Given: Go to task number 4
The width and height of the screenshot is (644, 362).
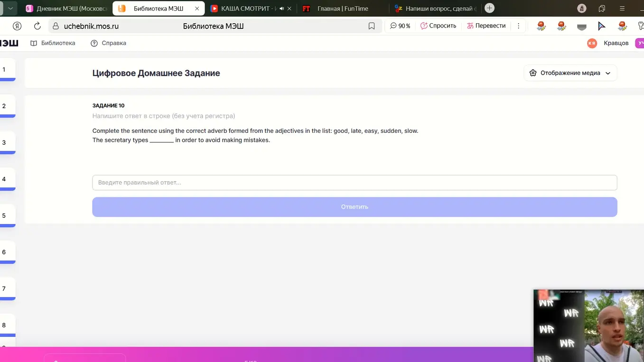Looking at the screenshot, I should click(x=7, y=179).
